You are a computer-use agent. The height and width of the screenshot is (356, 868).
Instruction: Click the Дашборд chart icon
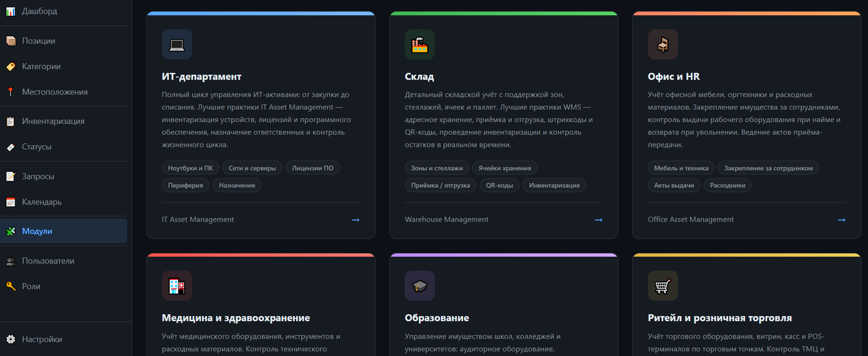tap(11, 12)
